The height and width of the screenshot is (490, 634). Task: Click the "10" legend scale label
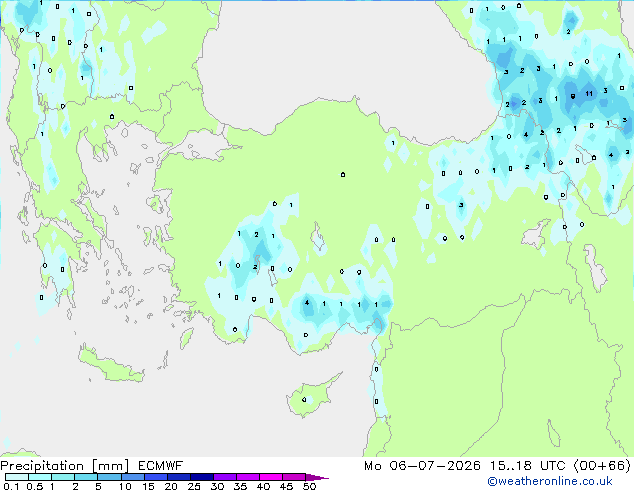point(125,486)
